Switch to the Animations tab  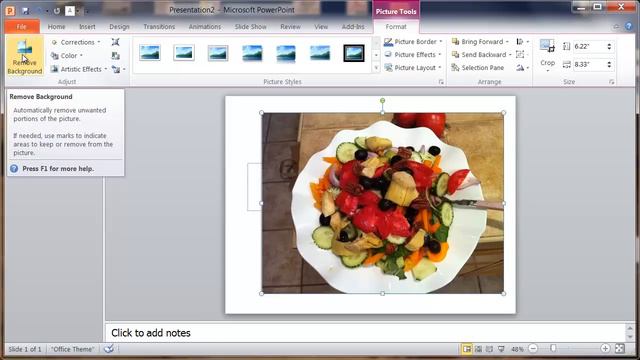pyautogui.click(x=204, y=27)
